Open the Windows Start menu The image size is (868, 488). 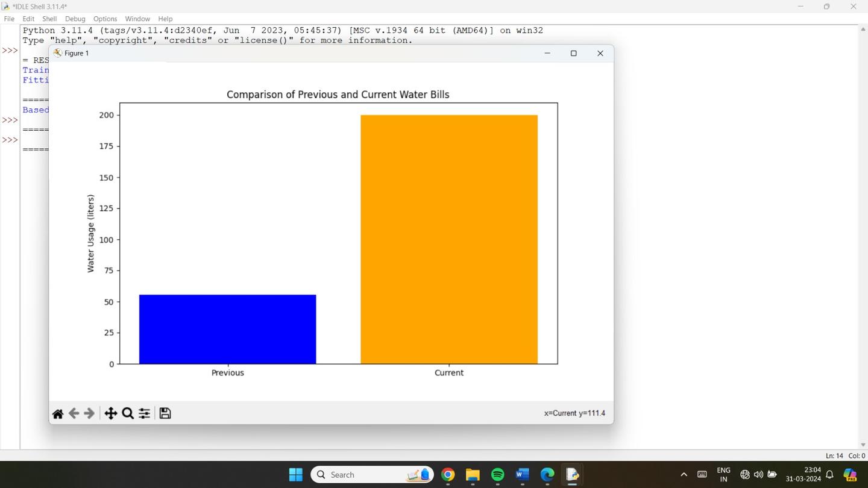tap(295, 475)
